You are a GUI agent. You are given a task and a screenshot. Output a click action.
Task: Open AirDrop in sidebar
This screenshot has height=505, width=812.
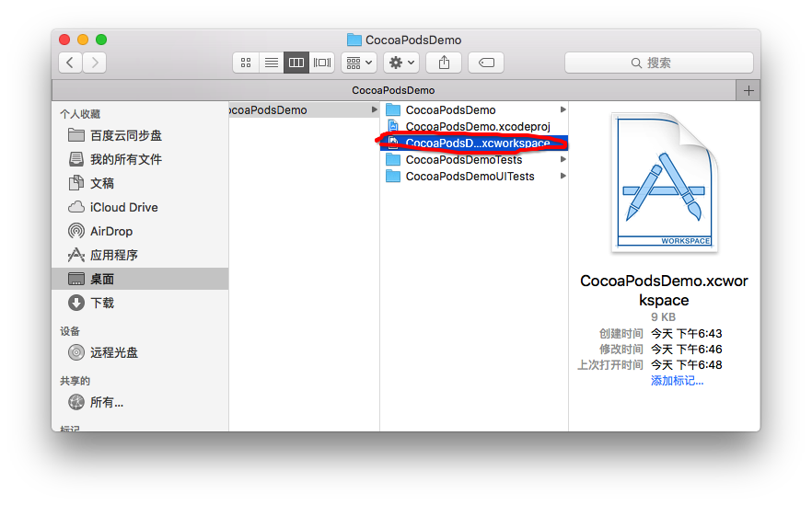140,231
